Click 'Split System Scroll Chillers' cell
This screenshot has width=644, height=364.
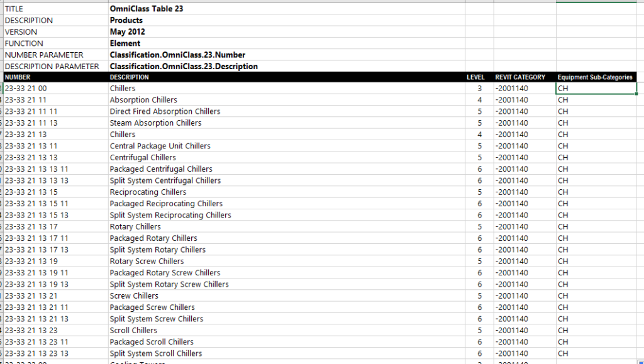tap(287, 353)
